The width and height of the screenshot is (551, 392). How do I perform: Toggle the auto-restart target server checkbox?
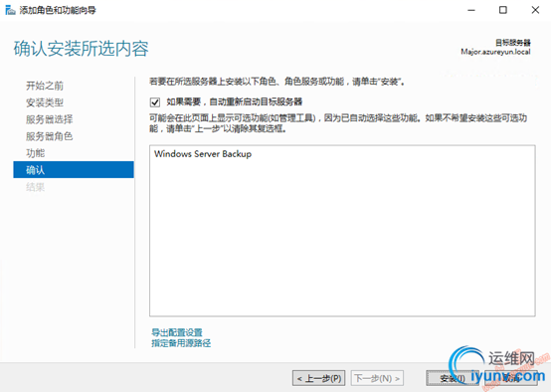pos(155,102)
